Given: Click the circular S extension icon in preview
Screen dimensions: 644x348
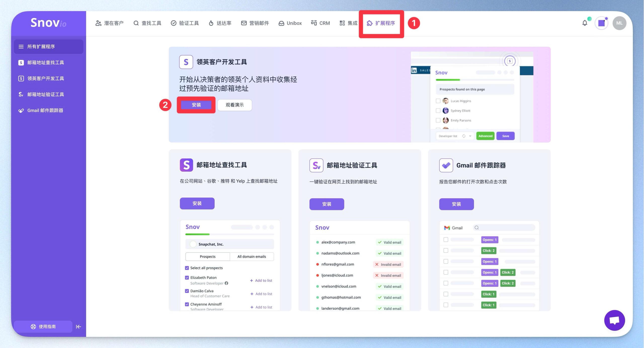Looking at the screenshot, I should coord(510,61).
